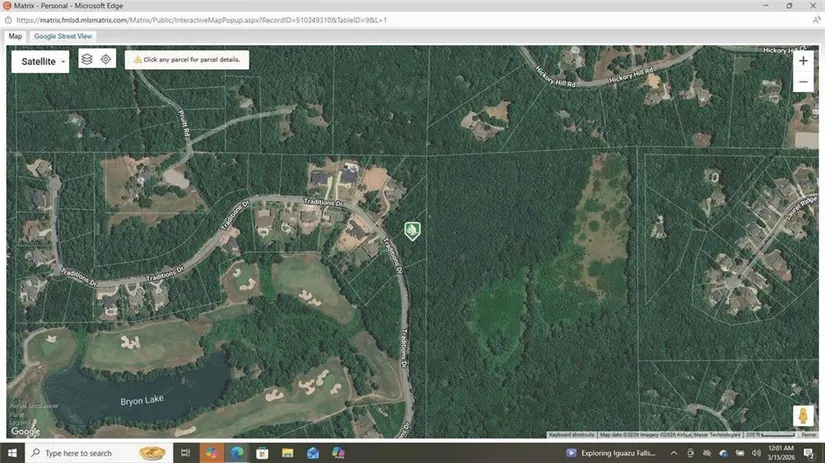Click the Keyboard shortcuts link
The image size is (825, 463).
[x=572, y=435]
